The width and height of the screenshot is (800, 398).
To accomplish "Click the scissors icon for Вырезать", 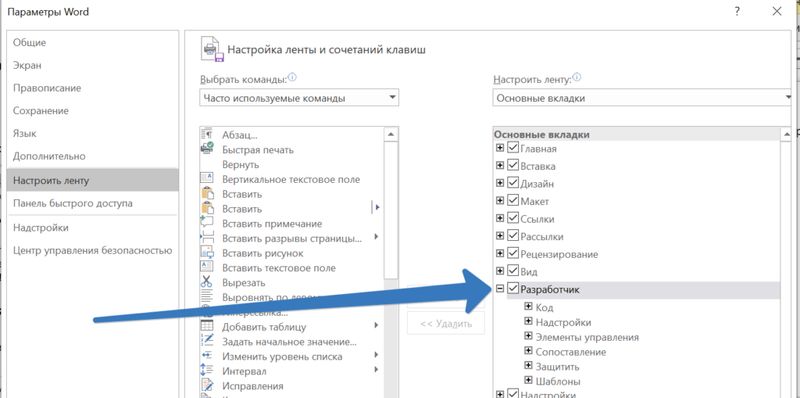I will click(x=207, y=282).
